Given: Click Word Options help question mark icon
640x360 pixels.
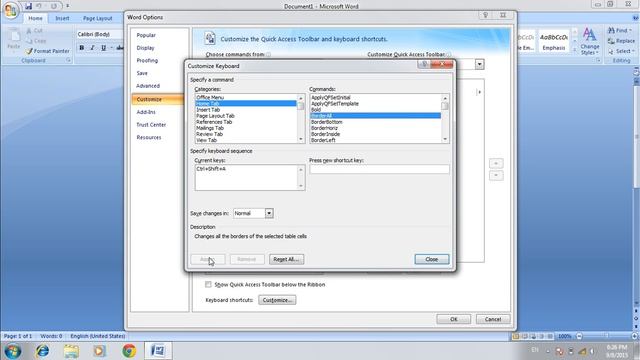Looking at the screenshot, I should tap(485, 15).
